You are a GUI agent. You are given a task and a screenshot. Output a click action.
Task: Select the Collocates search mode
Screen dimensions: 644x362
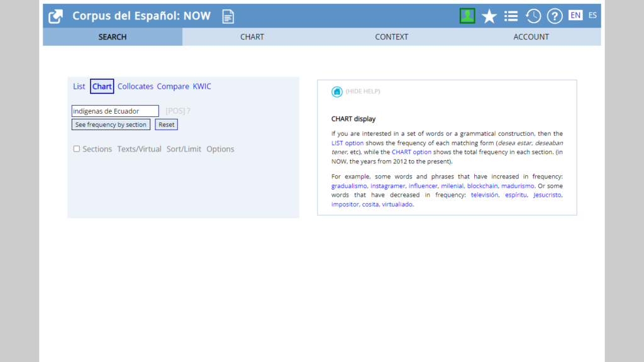[x=135, y=87]
